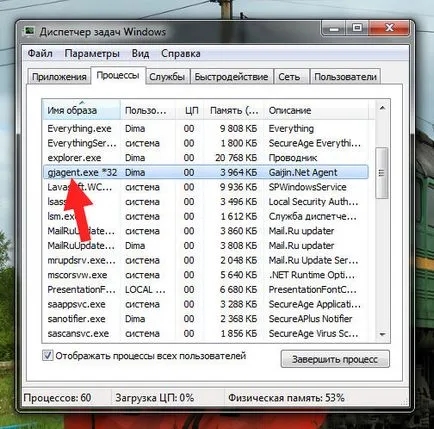The height and width of the screenshot is (429, 434).
Task: Close the Task Manager window
Action: (x=389, y=28)
